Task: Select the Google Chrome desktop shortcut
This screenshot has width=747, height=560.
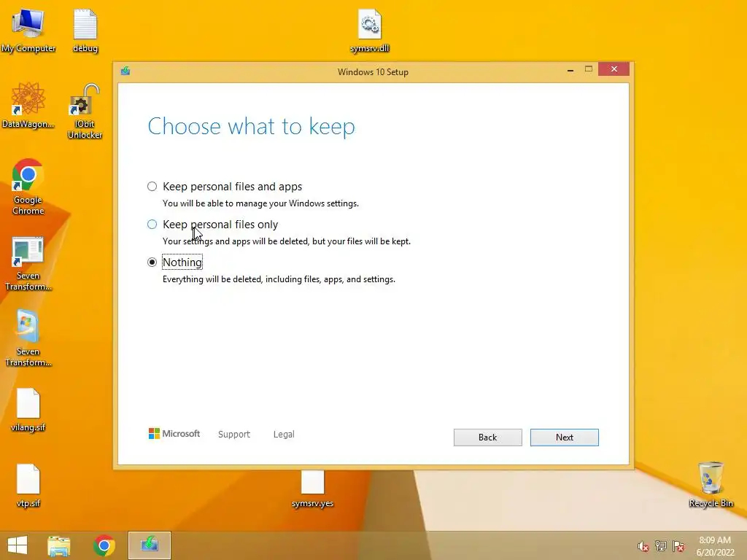Action: tap(28, 187)
